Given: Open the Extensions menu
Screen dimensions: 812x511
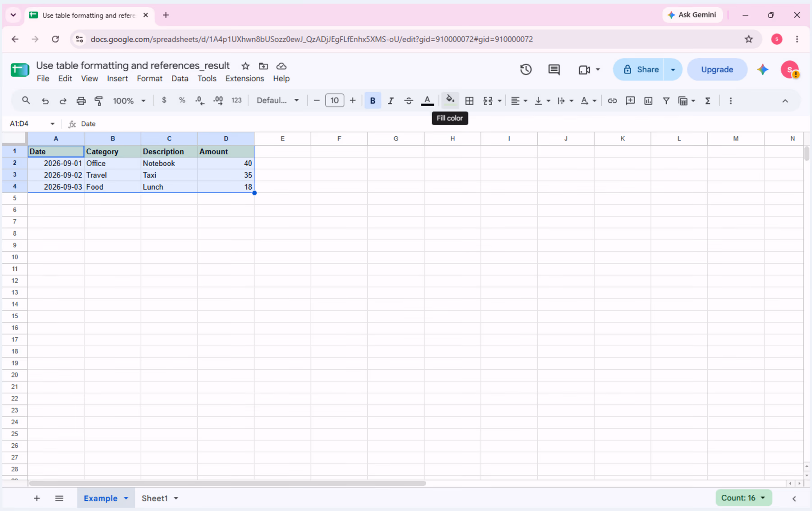Looking at the screenshot, I should (245, 79).
